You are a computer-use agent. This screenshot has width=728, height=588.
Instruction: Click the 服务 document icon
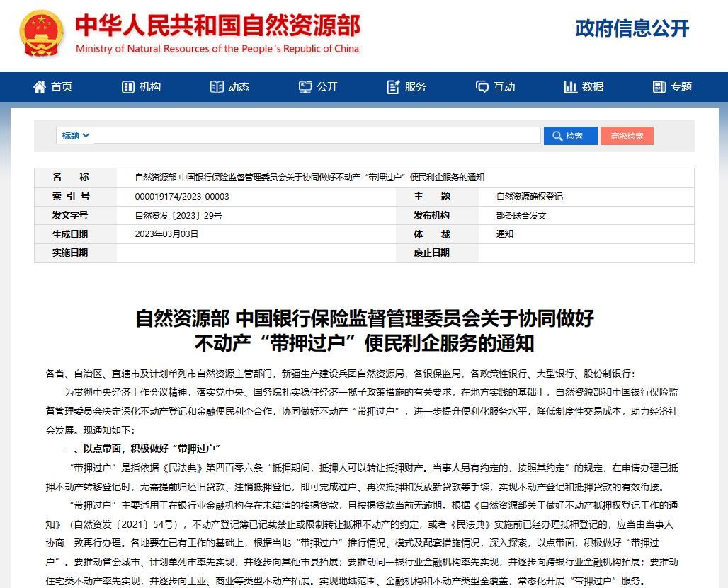pyautogui.click(x=394, y=87)
